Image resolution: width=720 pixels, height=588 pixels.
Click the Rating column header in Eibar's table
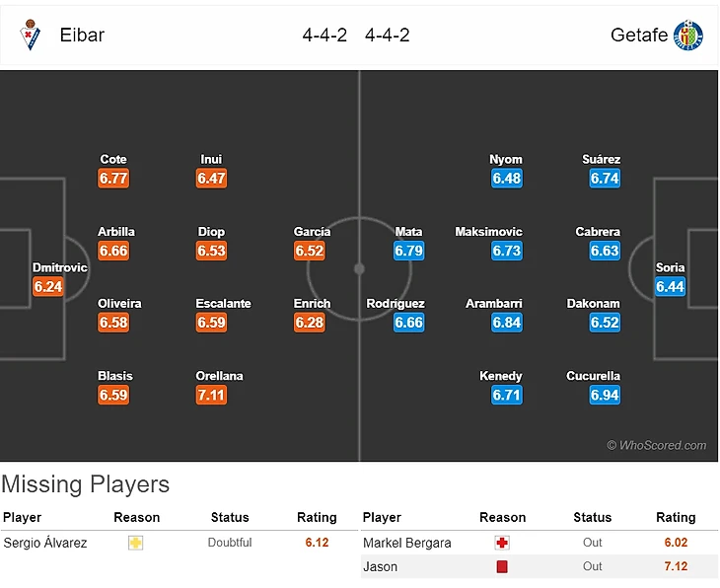317,517
